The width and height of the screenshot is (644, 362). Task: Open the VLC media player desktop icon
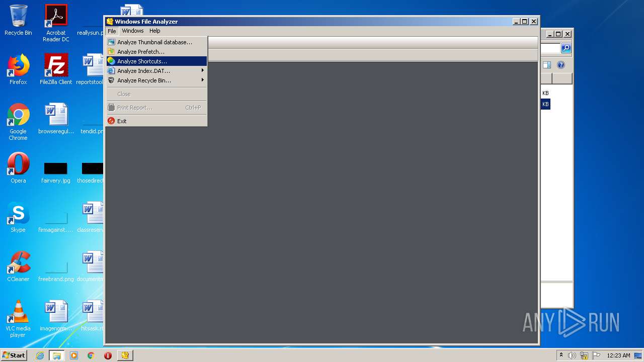(18, 319)
